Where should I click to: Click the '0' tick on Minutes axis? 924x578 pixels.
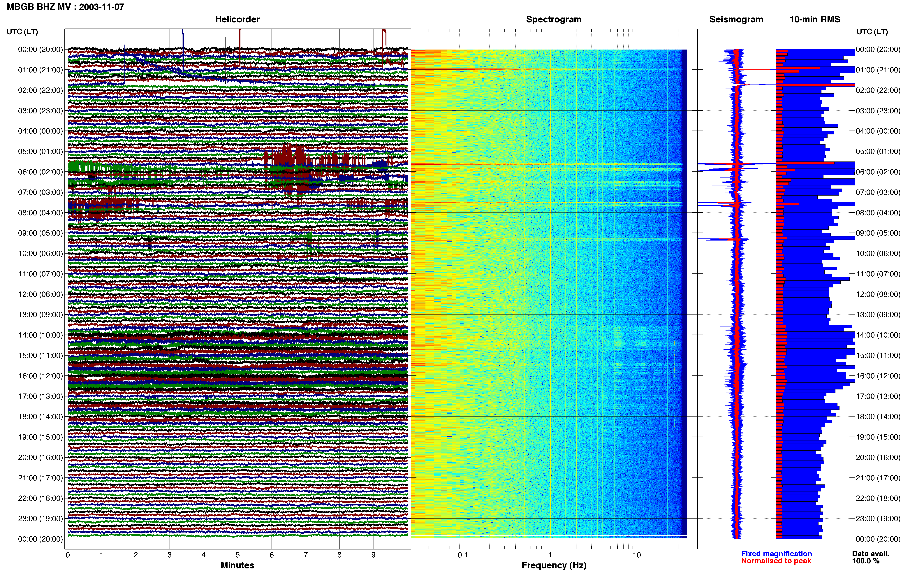pyautogui.click(x=68, y=555)
